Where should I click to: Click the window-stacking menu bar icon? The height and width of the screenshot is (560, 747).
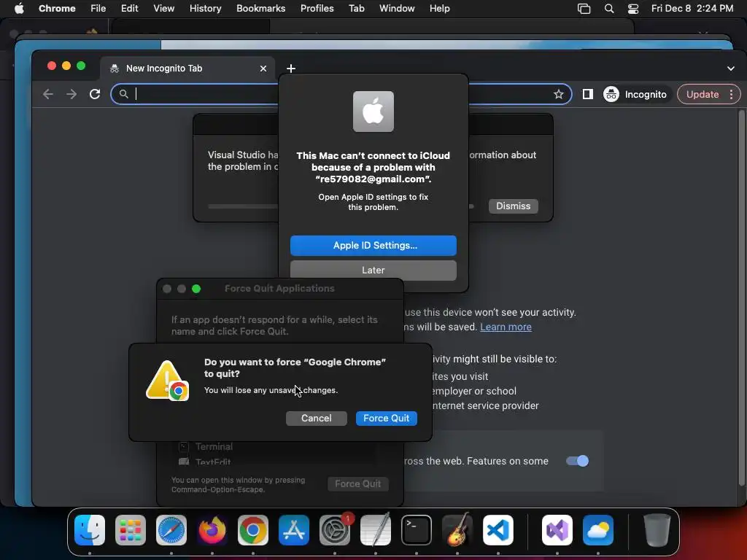(584, 9)
